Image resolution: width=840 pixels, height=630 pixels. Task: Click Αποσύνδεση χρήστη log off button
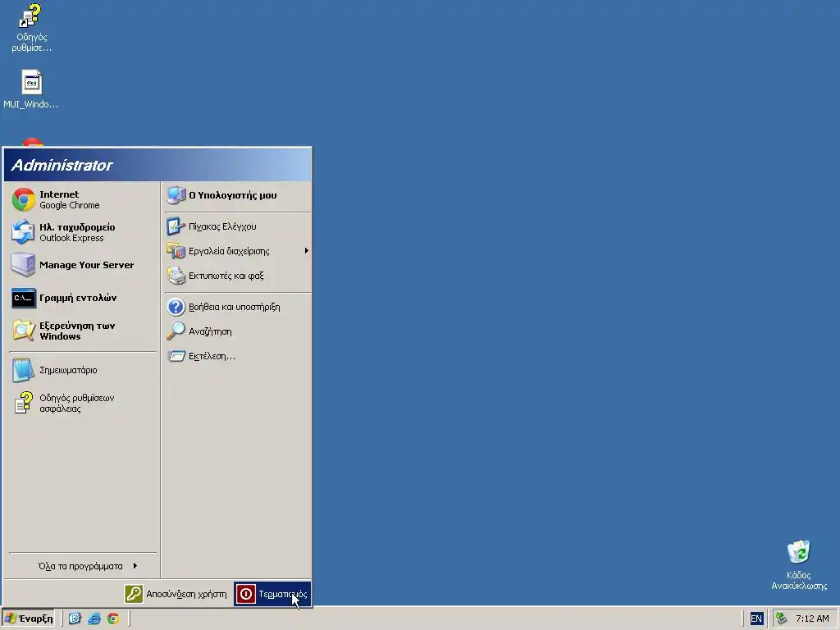click(x=177, y=594)
